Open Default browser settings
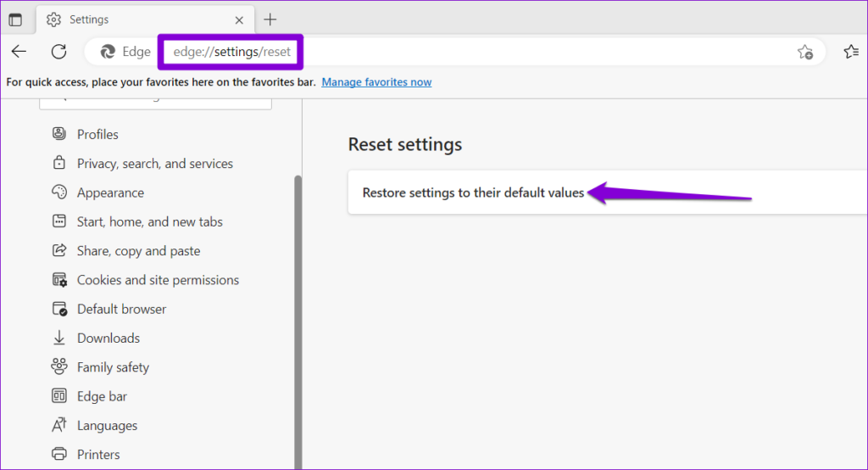 121,310
